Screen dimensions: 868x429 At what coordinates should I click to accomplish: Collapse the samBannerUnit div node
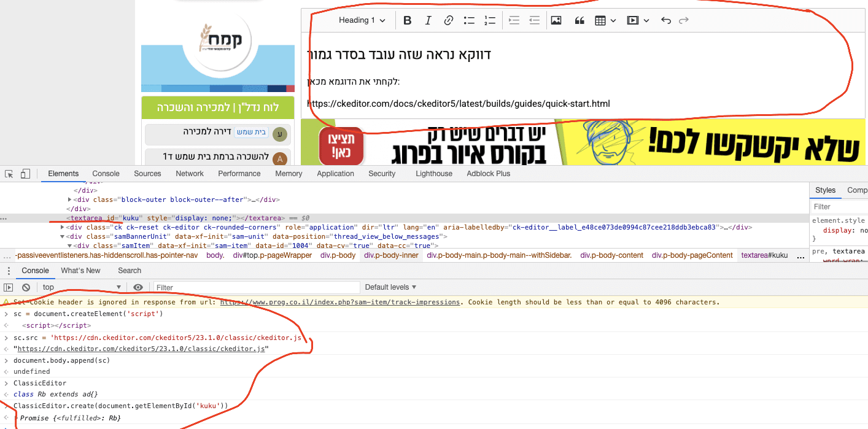click(63, 236)
